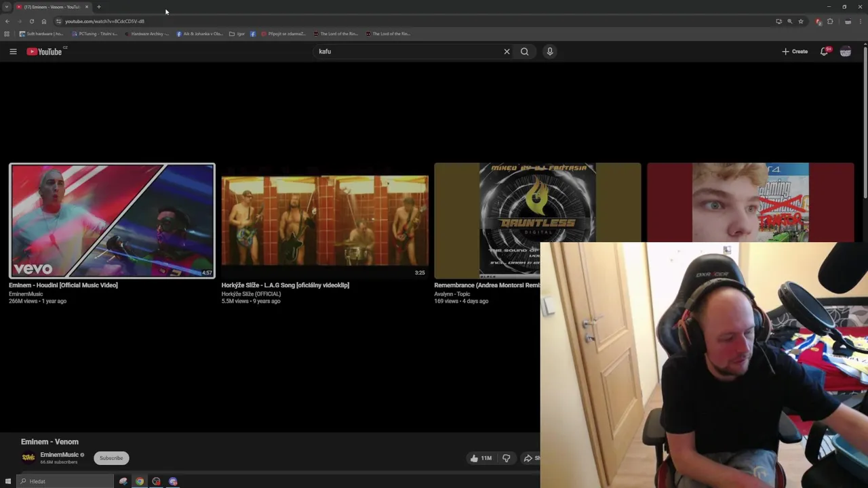Screen dimensions: 868x488
Task: Click the install app icon in address bar
Action: click(778, 22)
